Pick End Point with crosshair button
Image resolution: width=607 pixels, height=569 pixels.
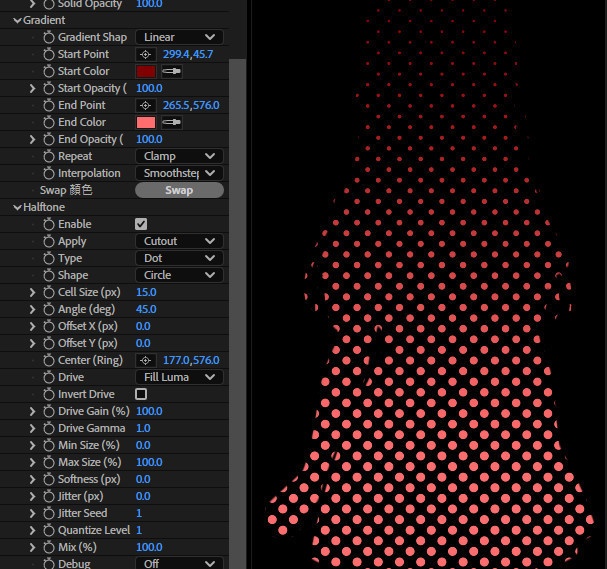tap(146, 105)
